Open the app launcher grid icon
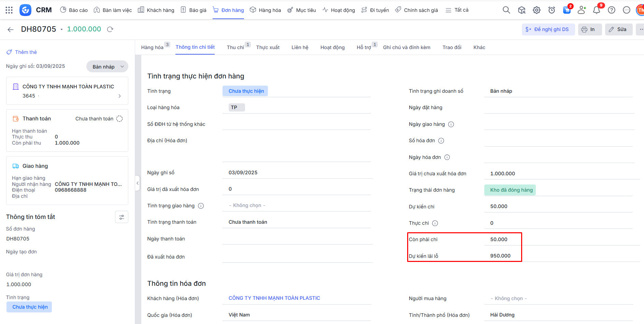The width and height of the screenshot is (644, 324). 9,10
